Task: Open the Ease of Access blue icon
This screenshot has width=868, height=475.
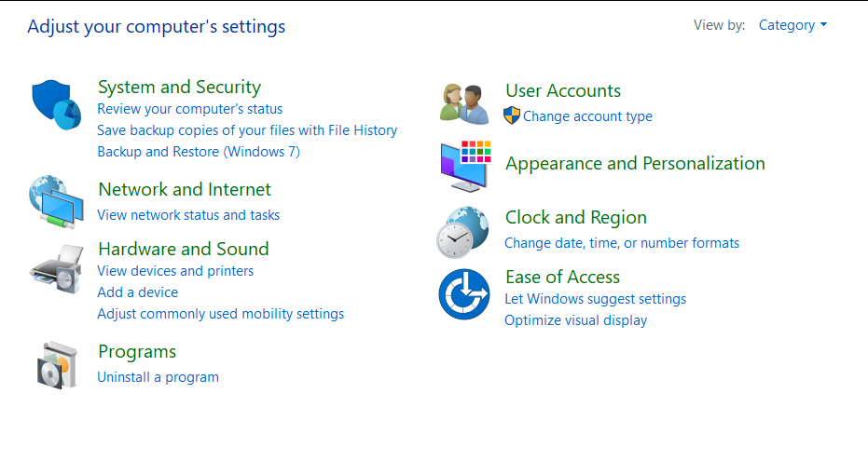Action: [x=464, y=294]
